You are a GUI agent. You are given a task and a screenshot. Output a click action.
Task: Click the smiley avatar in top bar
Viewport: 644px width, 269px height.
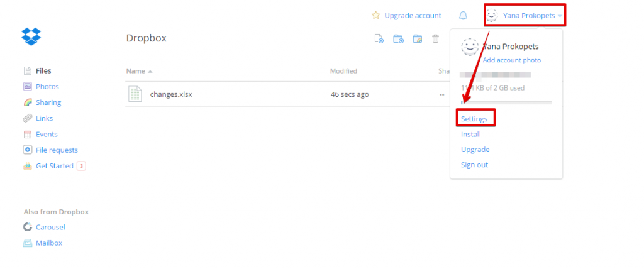pyautogui.click(x=492, y=15)
